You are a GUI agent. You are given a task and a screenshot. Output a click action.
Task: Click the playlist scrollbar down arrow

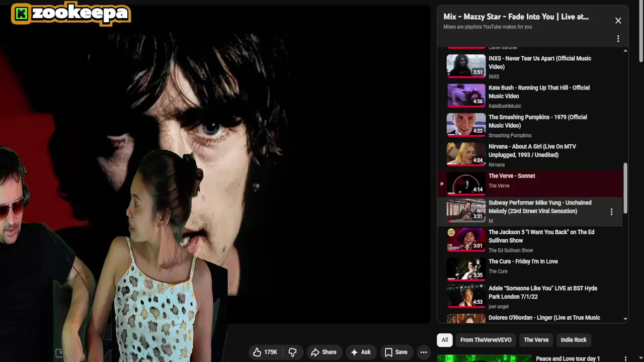pyautogui.click(x=625, y=319)
